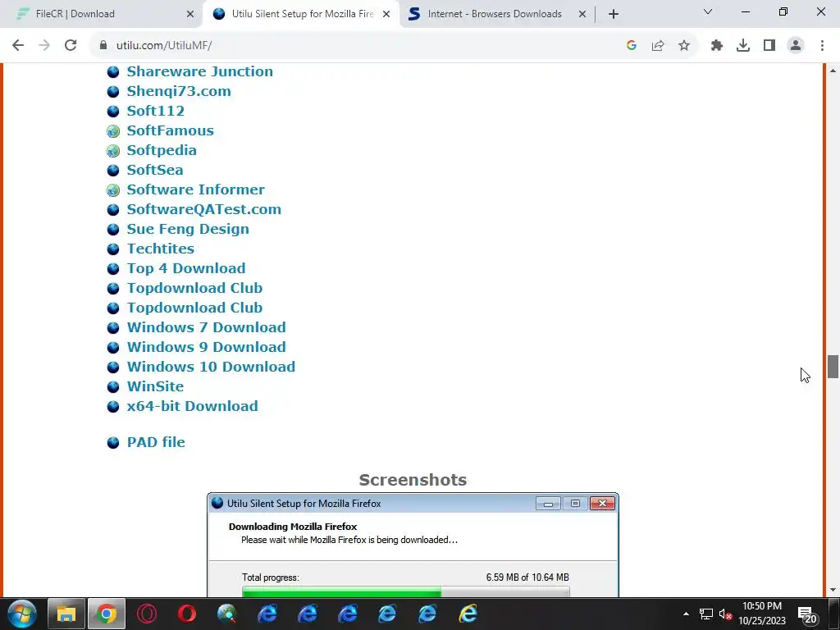
Task: Open the taskbar clock and date
Action: coord(762,614)
